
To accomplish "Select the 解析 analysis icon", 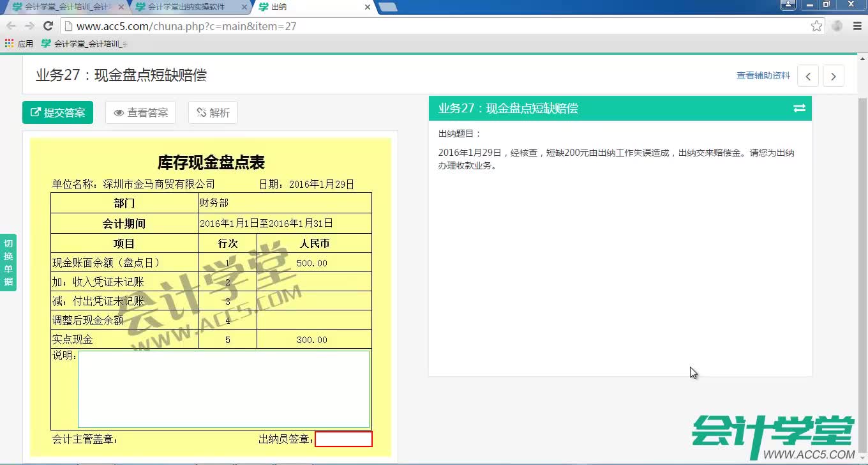I will pyautogui.click(x=200, y=112).
